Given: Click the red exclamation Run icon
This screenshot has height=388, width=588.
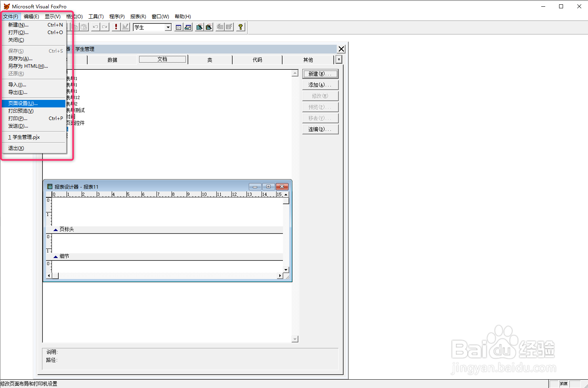Looking at the screenshot, I should pyautogui.click(x=116, y=27).
